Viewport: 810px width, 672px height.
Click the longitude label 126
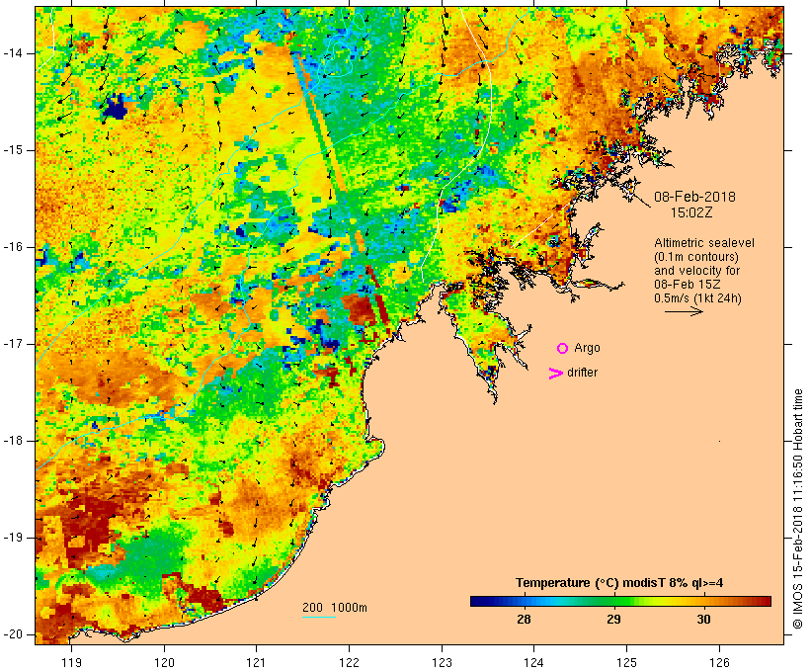719,662
